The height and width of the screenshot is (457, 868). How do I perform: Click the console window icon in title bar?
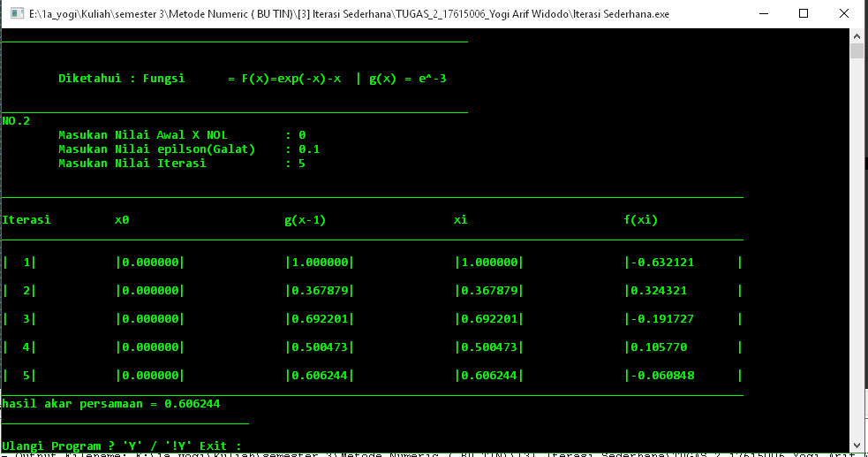click(x=17, y=14)
